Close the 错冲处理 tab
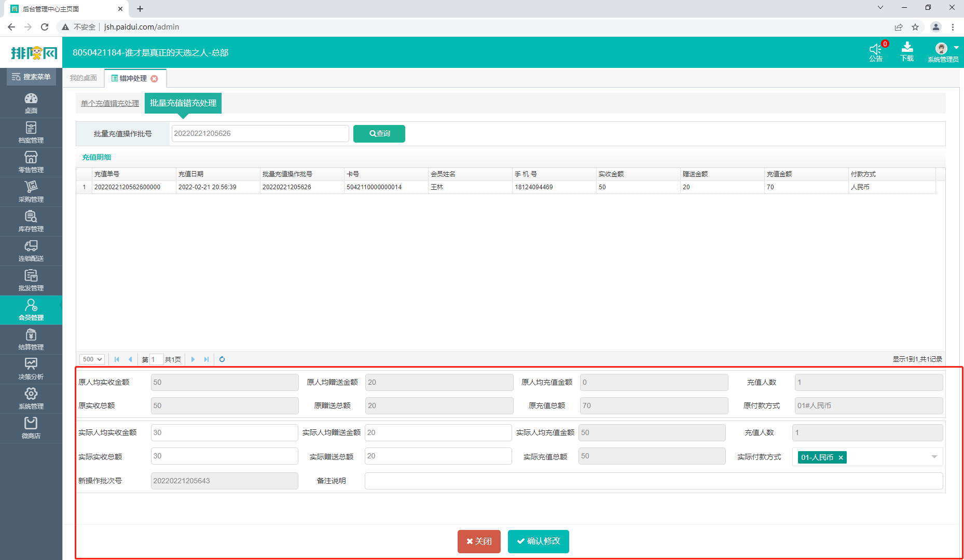 154,79
